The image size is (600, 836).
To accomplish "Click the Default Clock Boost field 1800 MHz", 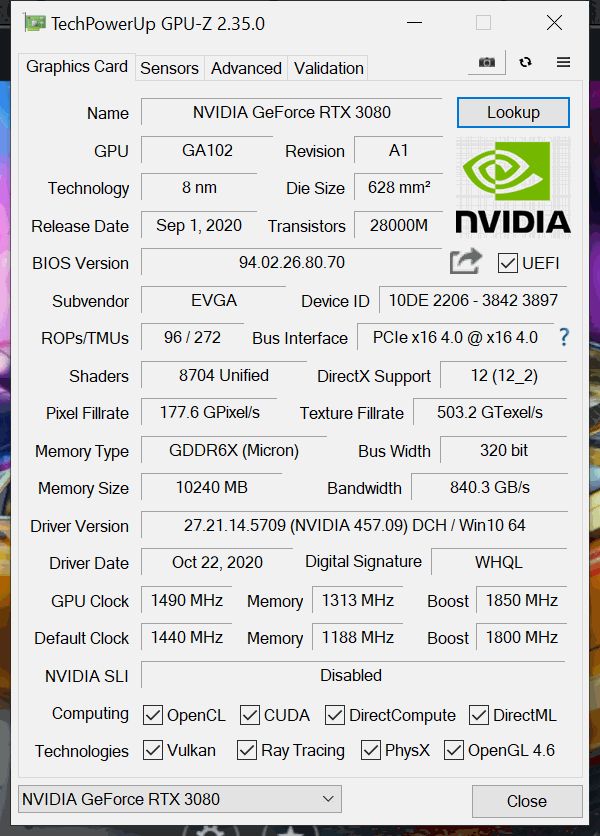I will click(x=522, y=637).
